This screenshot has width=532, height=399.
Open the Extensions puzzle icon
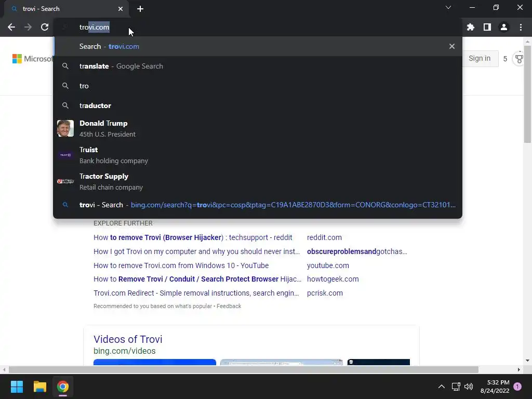(471, 27)
